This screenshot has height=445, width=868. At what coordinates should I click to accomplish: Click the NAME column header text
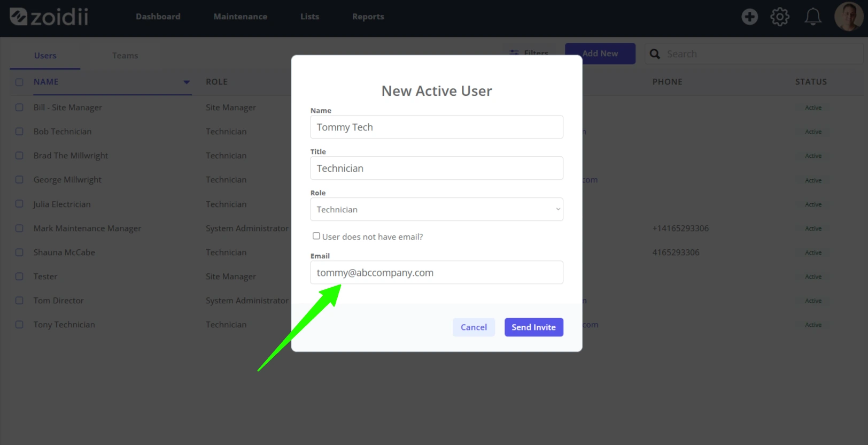(x=46, y=82)
